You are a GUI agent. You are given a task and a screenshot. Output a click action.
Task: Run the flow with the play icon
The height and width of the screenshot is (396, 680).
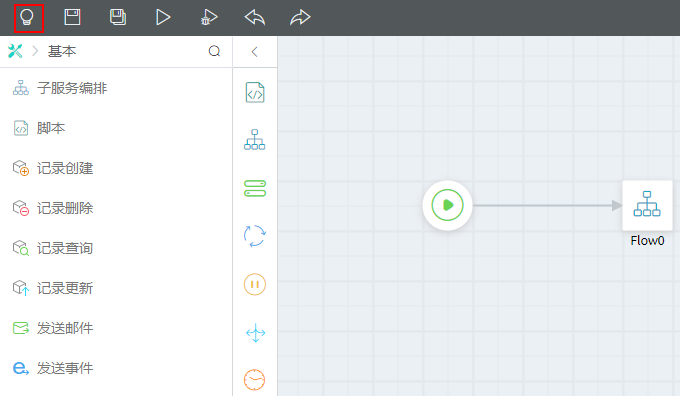click(x=163, y=17)
